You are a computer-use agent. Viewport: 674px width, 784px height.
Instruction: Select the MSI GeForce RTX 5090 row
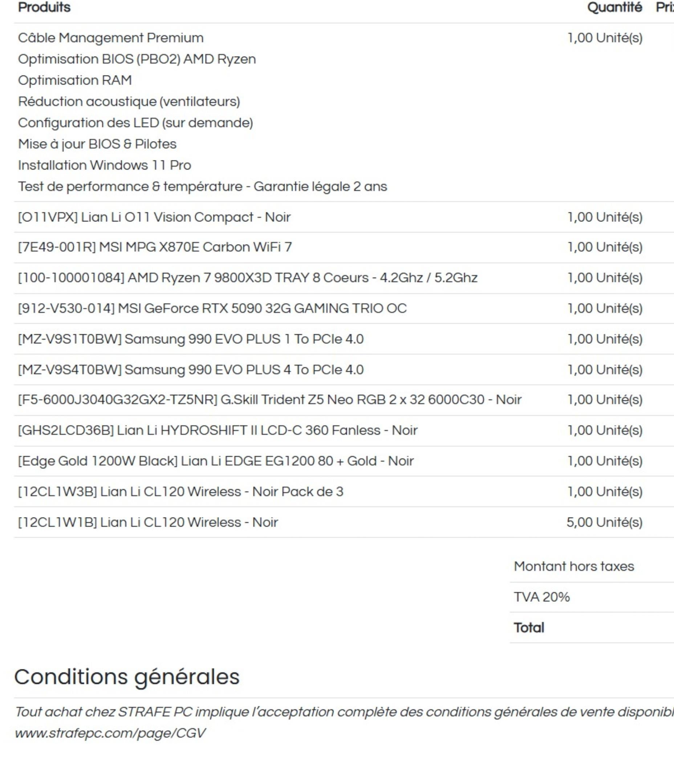point(212,309)
